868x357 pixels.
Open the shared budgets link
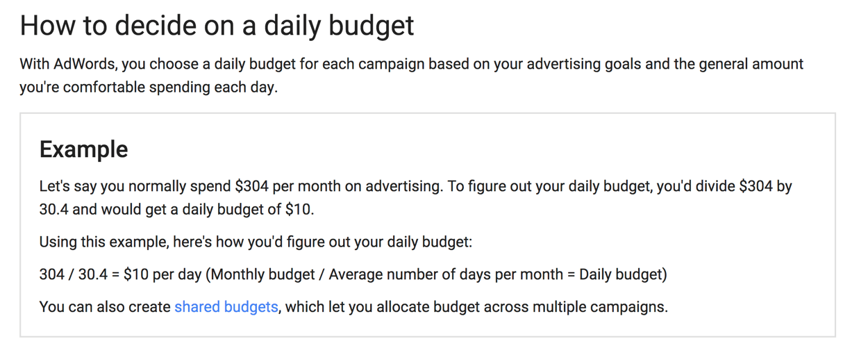coord(226,307)
